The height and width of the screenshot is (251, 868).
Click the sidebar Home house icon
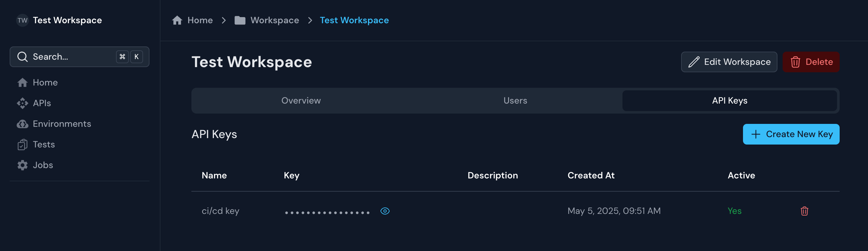click(x=23, y=82)
